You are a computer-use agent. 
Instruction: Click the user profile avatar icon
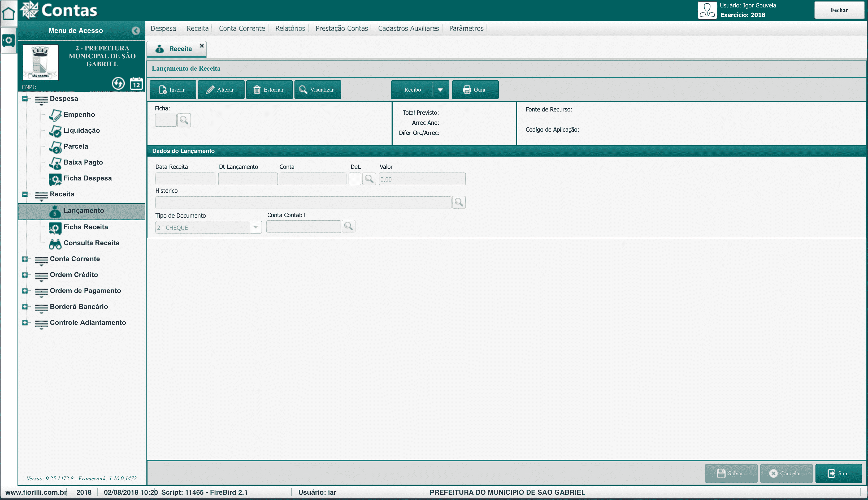click(707, 10)
